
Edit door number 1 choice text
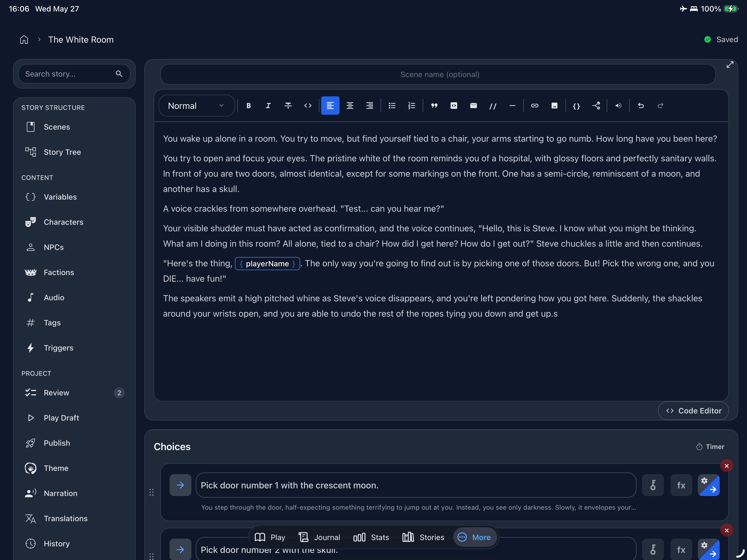click(x=416, y=485)
